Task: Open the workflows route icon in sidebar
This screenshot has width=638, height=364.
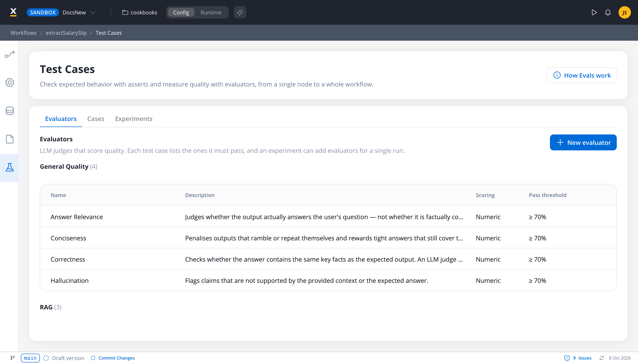Action: pyautogui.click(x=10, y=54)
